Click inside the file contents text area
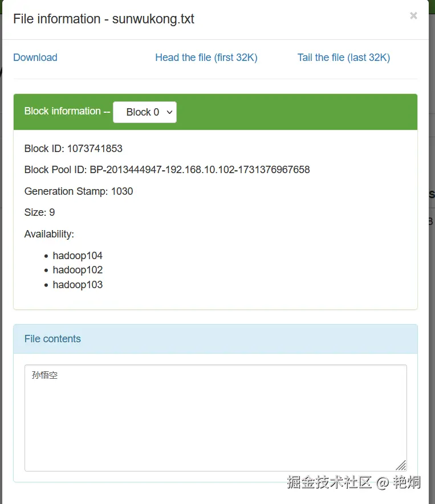Screen dimensions: 435x504 coord(216,418)
